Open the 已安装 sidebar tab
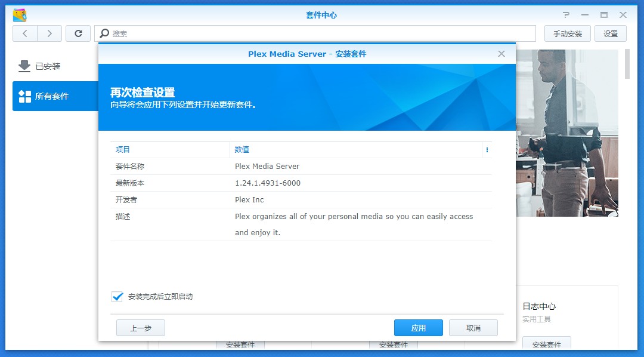This screenshot has height=357, width=644. [48, 66]
